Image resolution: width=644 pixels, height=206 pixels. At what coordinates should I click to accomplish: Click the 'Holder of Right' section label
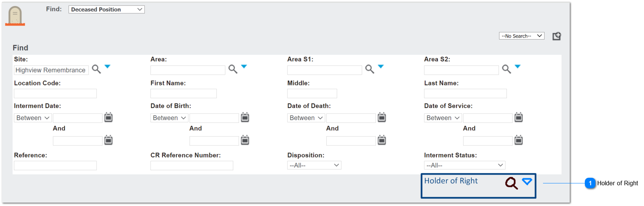pyautogui.click(x=451, y=181)
